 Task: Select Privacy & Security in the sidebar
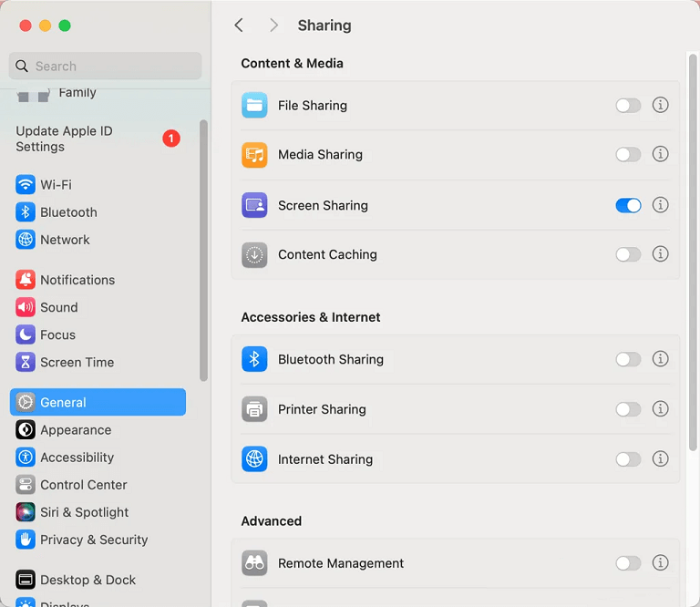point(93,540)
